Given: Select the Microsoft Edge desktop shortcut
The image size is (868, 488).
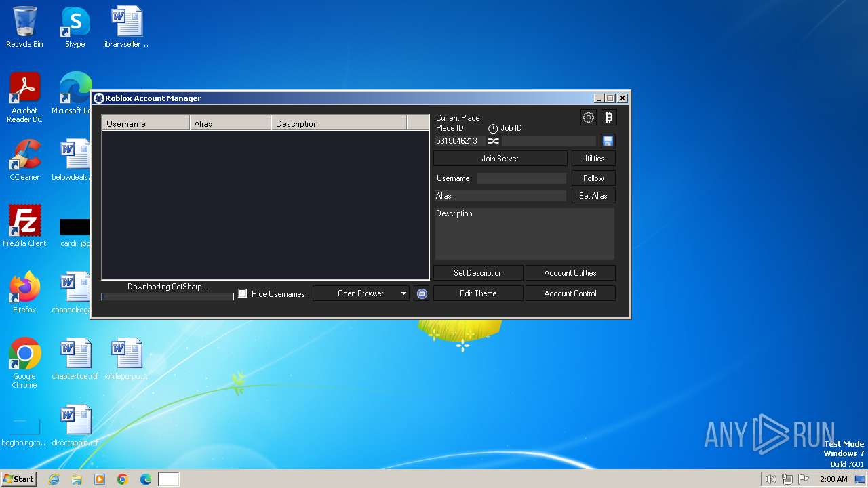Looking at the screenshot, I should click(x=75, y=94).
